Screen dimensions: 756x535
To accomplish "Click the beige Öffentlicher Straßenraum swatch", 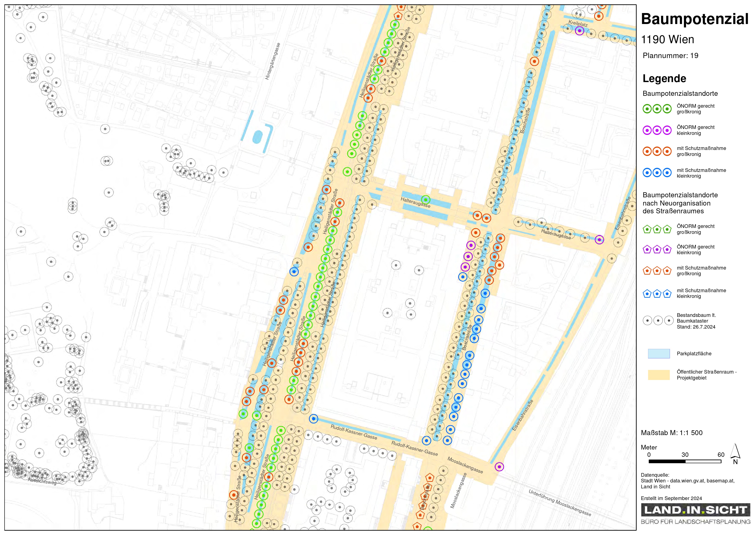I will pyautogui.click(x=659, y=374).
